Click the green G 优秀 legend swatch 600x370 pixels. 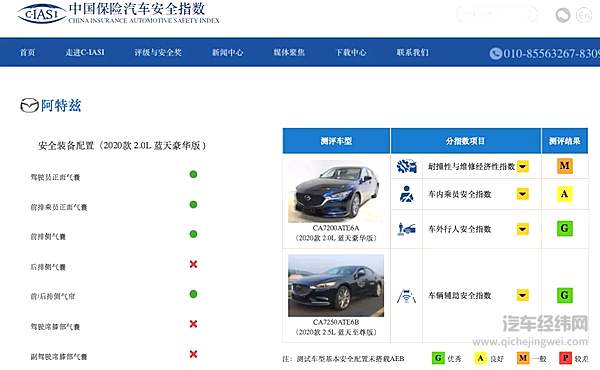(438, 359)
